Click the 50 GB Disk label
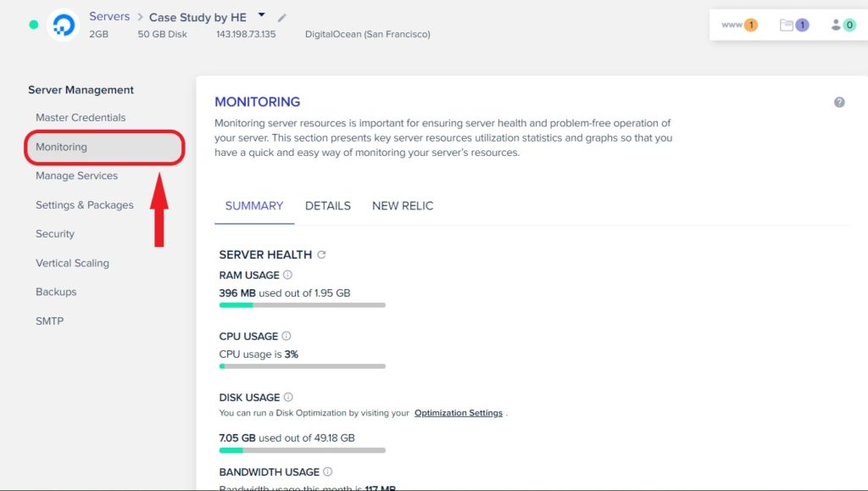This screenshot has width=868, height=491. pos(162,34)
